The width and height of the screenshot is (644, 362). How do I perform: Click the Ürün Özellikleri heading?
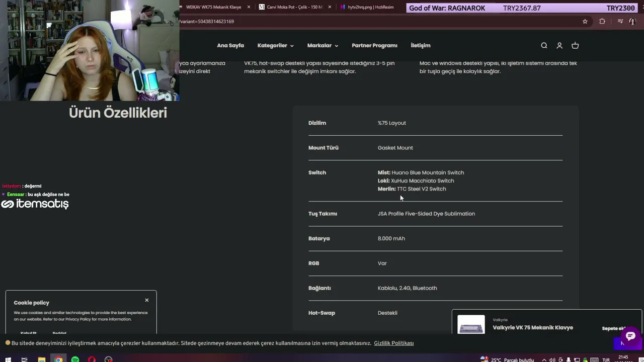click(x=118, y=113)
